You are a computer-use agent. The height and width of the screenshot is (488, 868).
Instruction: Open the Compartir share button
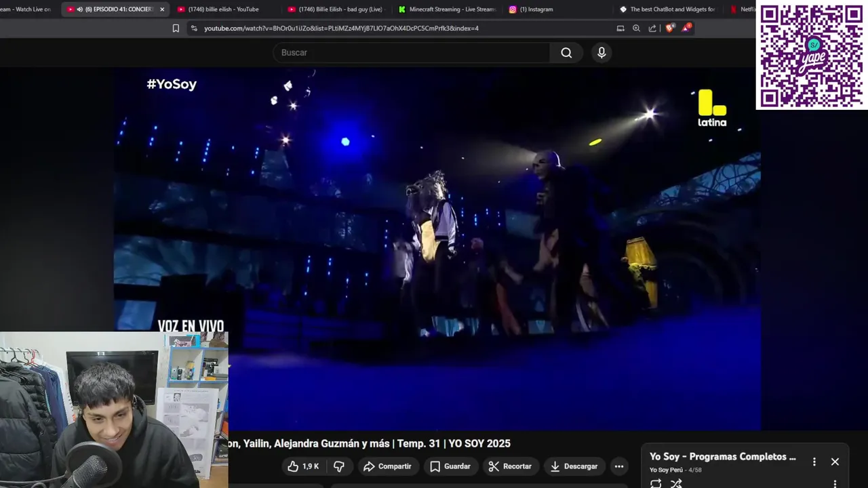pyautogui.click(x=387, y=466)
